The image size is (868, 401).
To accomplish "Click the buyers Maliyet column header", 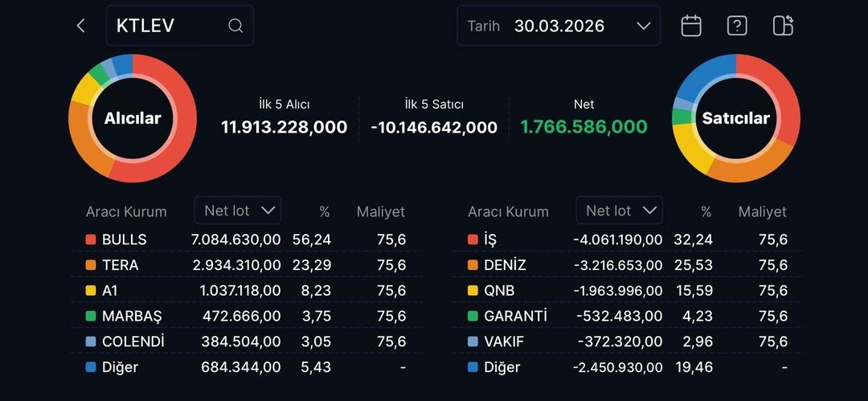I will (x=380, y=212).
